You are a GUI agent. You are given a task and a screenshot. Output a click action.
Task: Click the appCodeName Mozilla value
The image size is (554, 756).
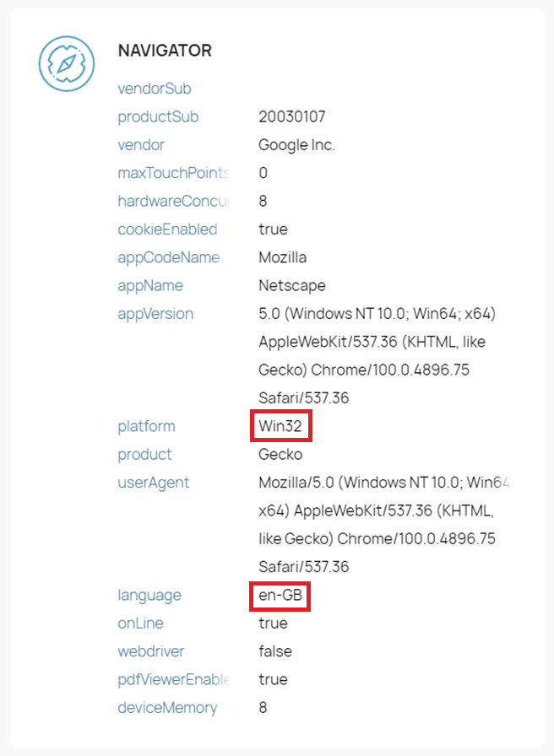point(282,257)
